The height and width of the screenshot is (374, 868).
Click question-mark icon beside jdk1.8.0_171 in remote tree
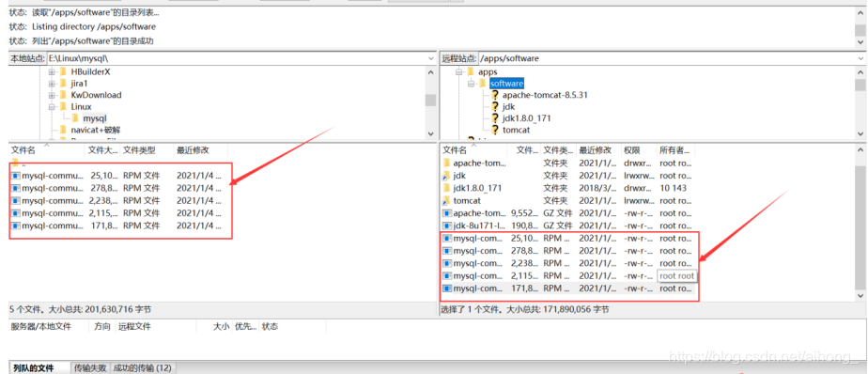click(495, 118)
